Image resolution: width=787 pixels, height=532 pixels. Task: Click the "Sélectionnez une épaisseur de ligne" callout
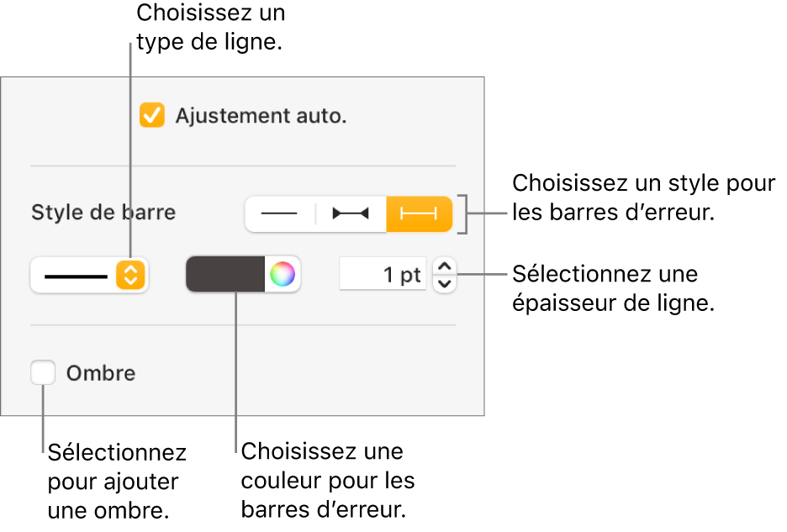(x=614, y=289)
